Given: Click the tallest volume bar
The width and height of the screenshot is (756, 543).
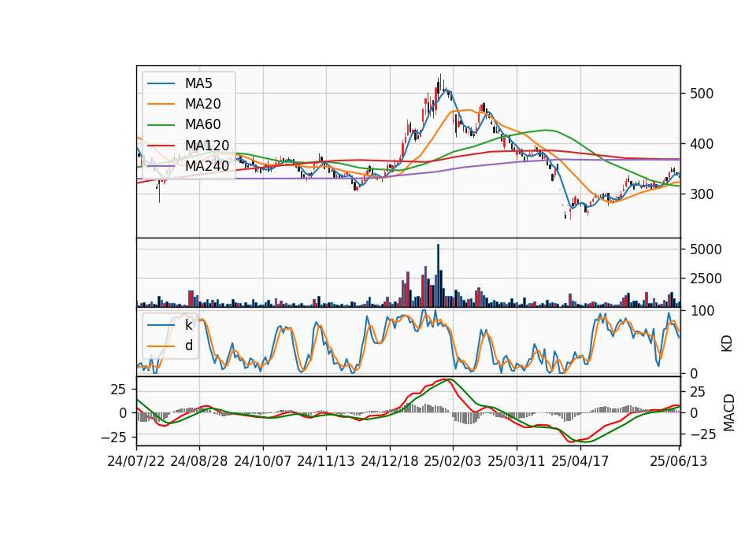Looking at the screenshot, I should click(x=439, y=275).
